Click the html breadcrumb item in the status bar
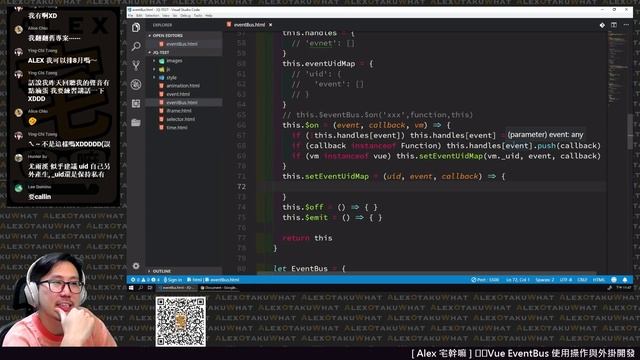The width and height of the screenshot is (640, 360). (195, 280)
